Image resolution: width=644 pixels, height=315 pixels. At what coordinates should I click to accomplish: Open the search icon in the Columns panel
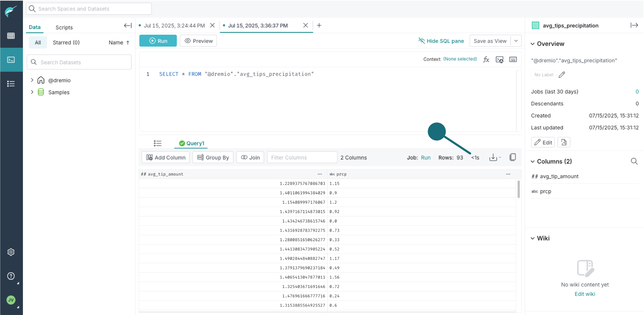pos(634,161)
